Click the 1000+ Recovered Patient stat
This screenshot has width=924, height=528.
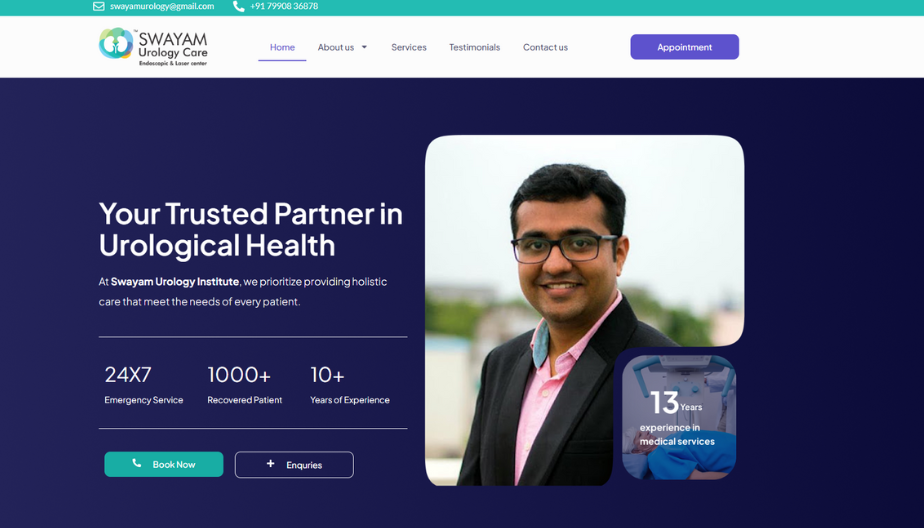click(244, 385)
